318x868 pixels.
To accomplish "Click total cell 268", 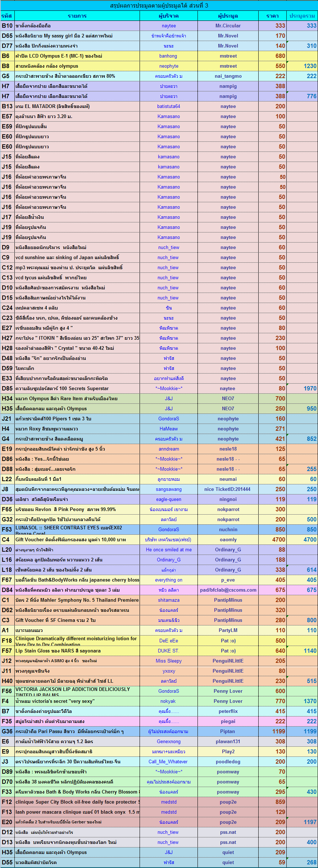I will 302,863.
